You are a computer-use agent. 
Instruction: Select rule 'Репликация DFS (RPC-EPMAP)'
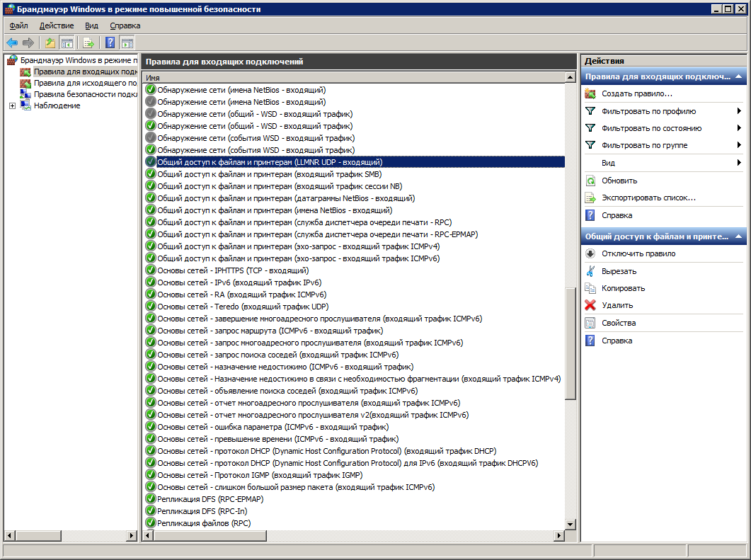click(210, 499)
